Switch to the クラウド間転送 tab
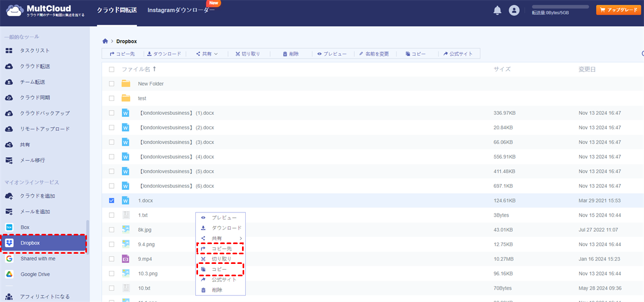 coord(116,10)
